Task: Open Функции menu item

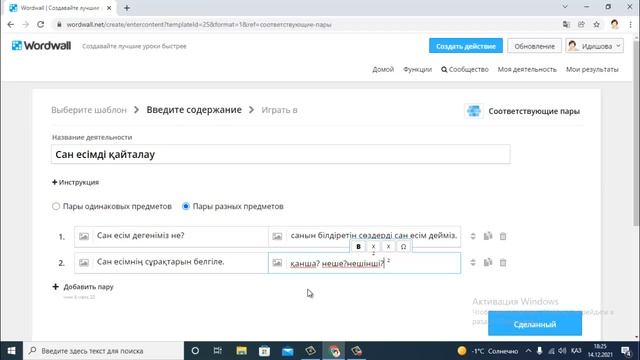Action: click(417, 69)
